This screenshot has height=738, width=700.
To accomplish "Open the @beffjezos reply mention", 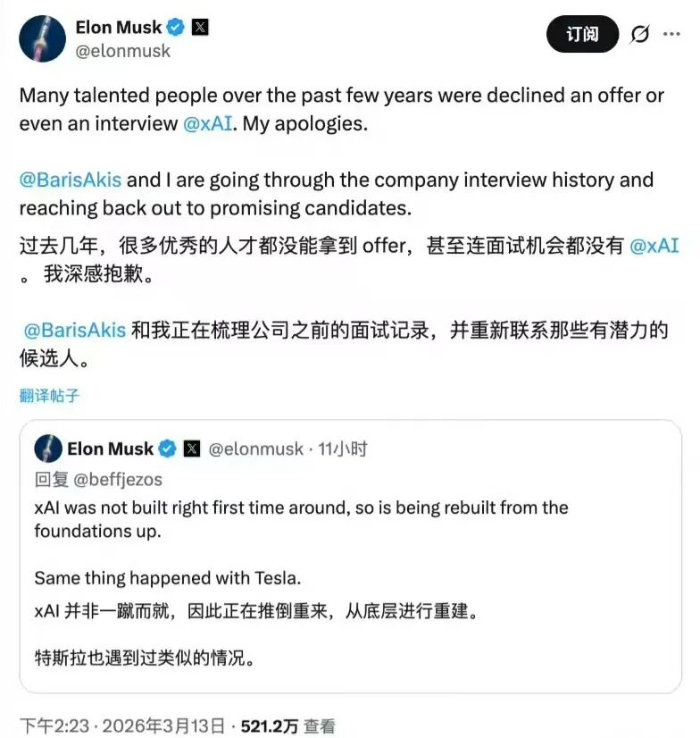I will 118,479.
